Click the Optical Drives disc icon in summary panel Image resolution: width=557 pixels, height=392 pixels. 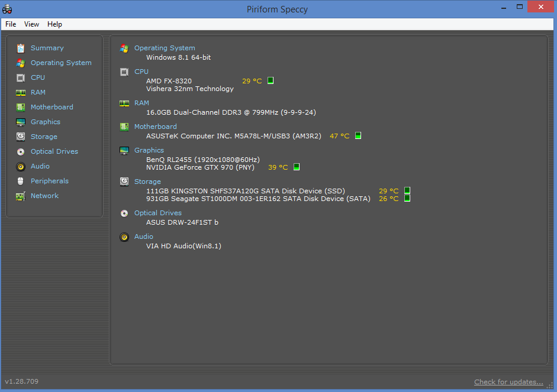124,213
